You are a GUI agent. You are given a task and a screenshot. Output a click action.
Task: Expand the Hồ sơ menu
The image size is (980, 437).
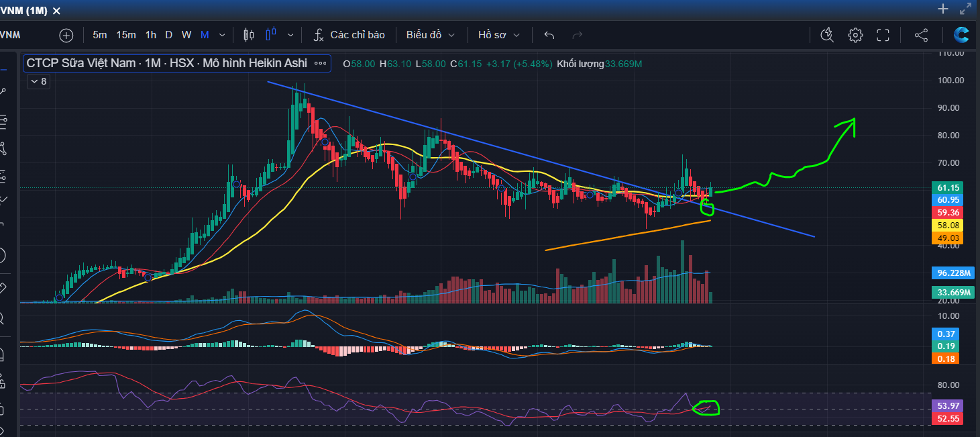[x=499, y=35]
